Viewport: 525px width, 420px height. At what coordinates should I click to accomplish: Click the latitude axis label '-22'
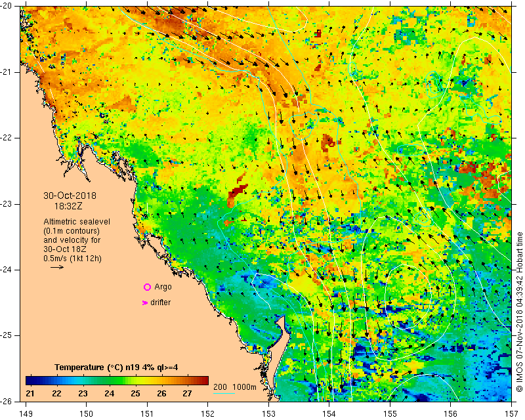point(7,138)
